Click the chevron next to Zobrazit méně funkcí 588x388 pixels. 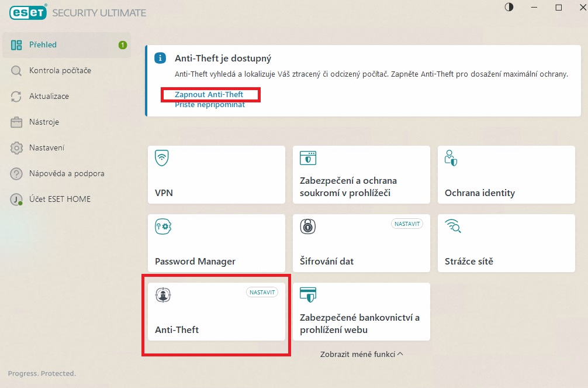400,354
